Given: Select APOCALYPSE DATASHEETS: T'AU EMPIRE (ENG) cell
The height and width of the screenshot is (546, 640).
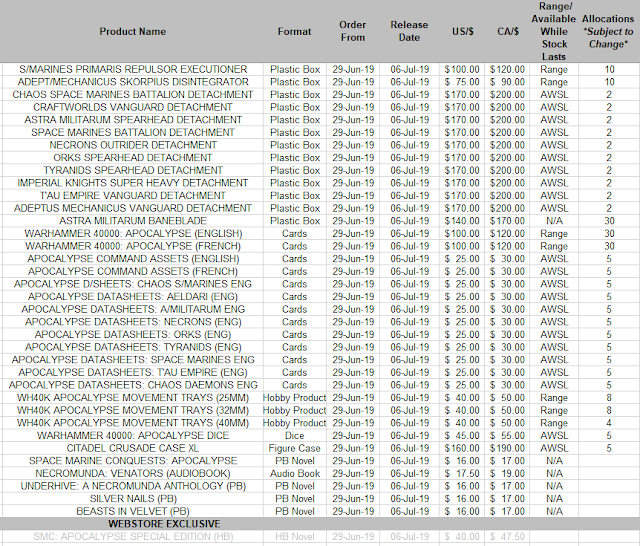Looking at the screenshot, I should coord(133,373).
